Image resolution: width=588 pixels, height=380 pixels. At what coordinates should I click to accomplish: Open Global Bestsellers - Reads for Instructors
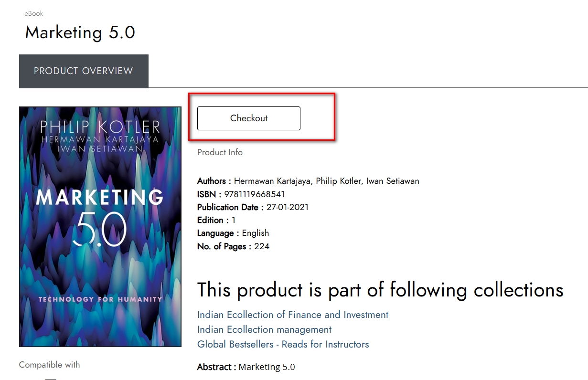click(x=283, y=345)
